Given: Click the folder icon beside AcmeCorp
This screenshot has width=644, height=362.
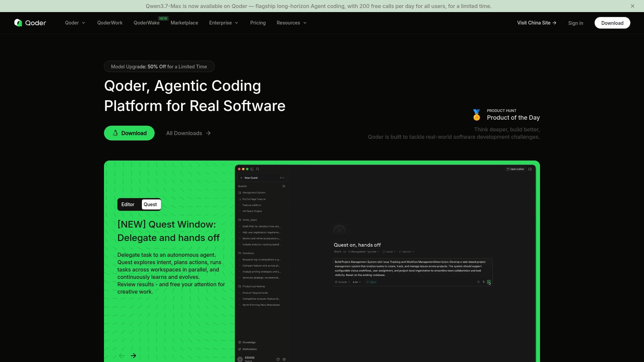Looking at the screenshot, I should (x=239, y=253).
